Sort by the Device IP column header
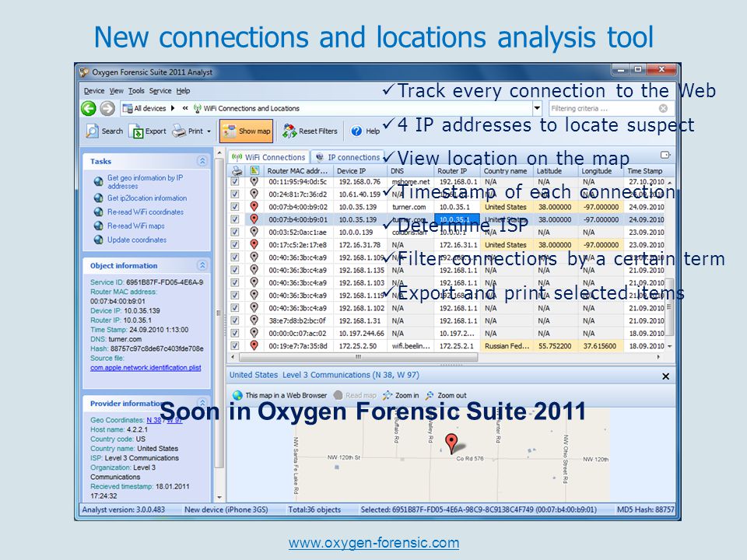Image resolution: width=747 pixels, height=560 pixels. coord(359,171)
